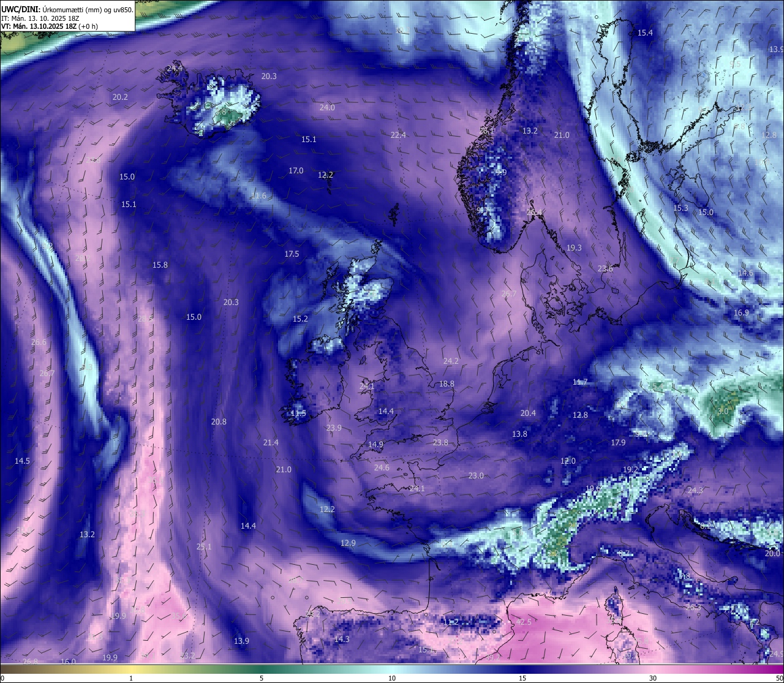Viewport: 784px width, 683px height.
Task: Click the value 16.0 at the bottom left
Action: click(68, 662)
